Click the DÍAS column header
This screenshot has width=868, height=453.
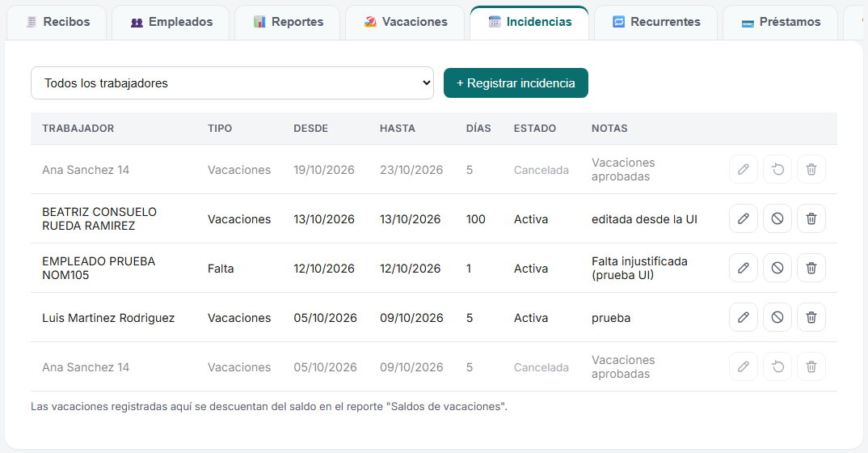478,129
